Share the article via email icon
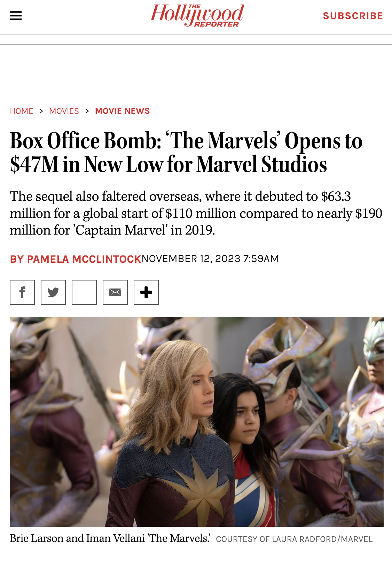Image resolution: width=392 pixels, height=561 pixels. click(115, 292)
